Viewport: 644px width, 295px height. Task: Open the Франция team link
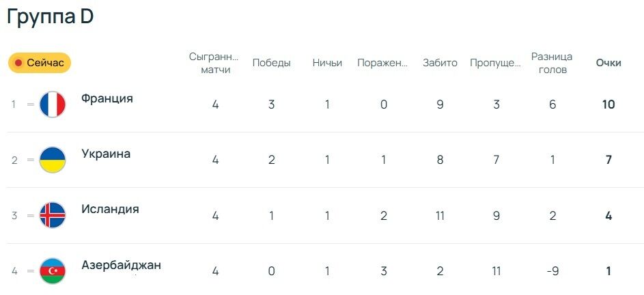click(107, 98)
